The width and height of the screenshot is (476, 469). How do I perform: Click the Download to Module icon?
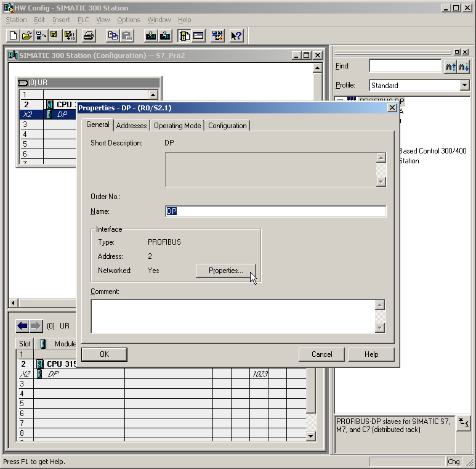coord(151,36)
